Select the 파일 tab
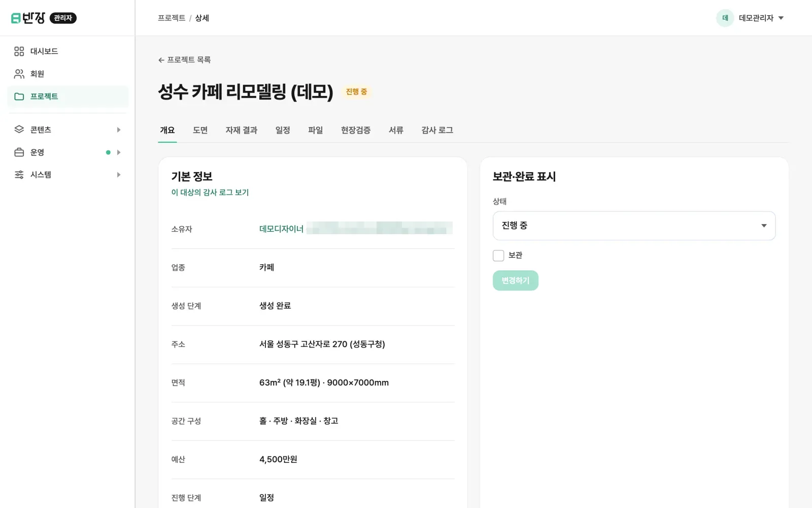 [316, 130]
